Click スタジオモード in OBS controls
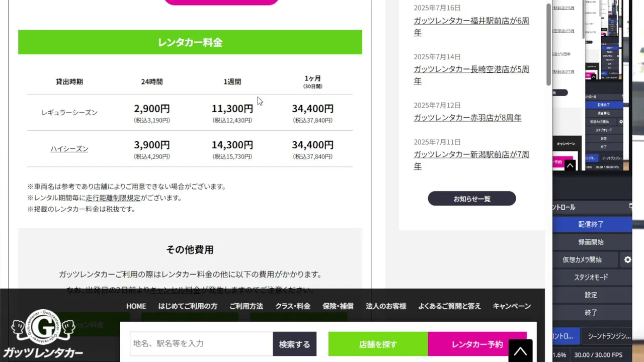 pyautogui.click(x=591, y=277)
